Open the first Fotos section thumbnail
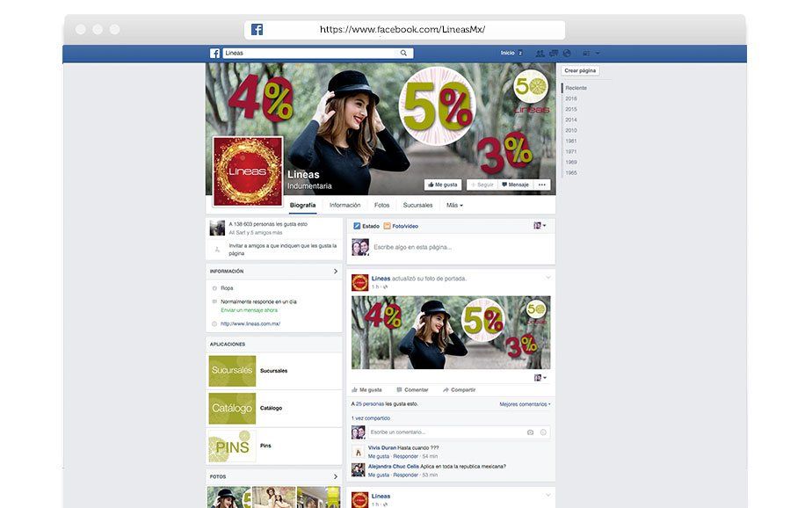Viewport: 812px width, 508px height. 228,497
